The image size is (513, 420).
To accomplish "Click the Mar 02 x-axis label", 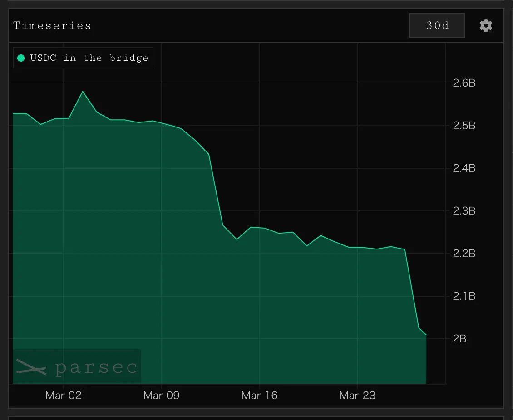I will (x=63, y=396).
